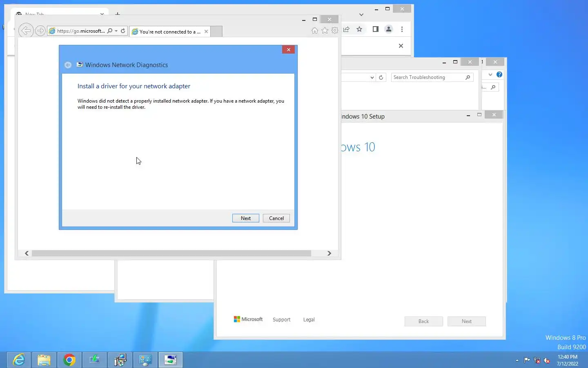Viewport: 588px width, 368px height.
Task: Open blue Help question mark icon
Action: (499, 74)
